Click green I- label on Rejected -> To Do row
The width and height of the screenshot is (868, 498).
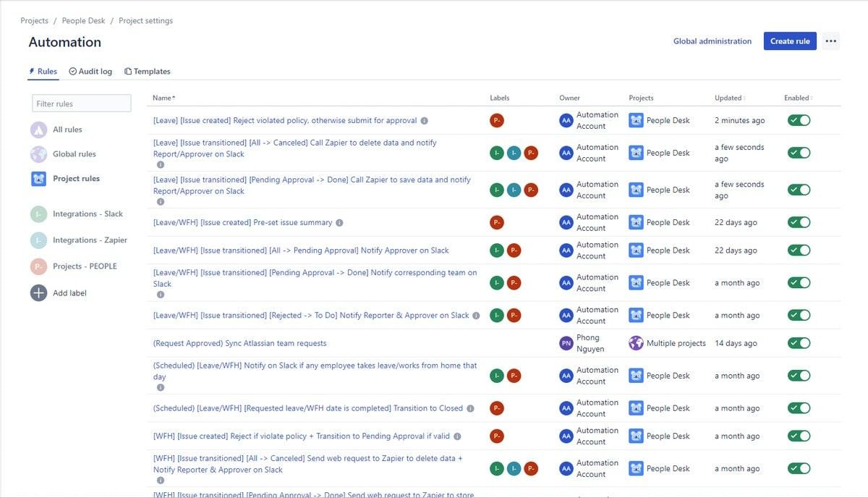pos(497,316)
